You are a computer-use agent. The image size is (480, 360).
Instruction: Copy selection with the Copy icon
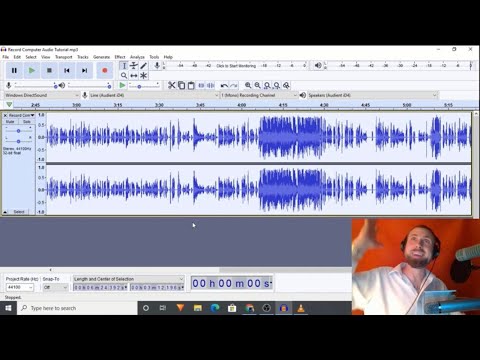click(181, 85)
